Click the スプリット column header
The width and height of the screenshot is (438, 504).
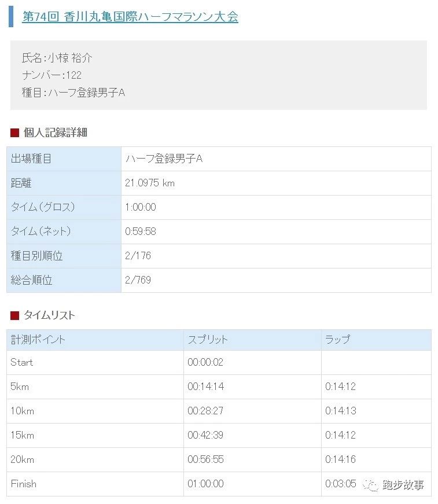pyautogui.click(x=208, y=340)
